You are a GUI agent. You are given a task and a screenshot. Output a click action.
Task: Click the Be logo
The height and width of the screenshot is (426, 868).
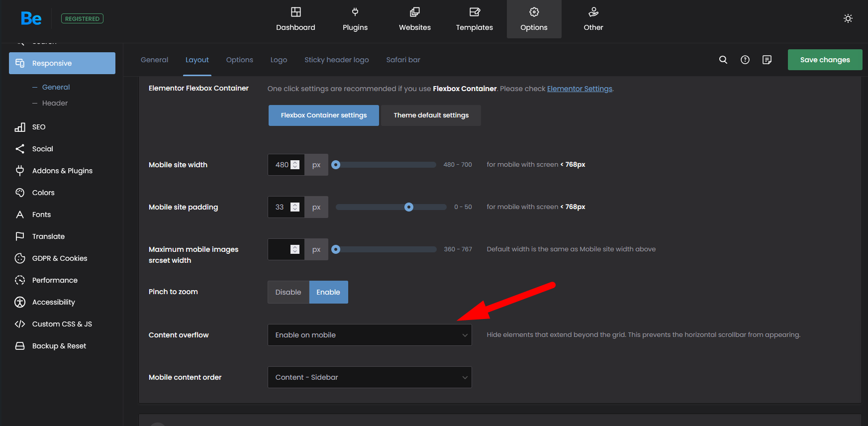pyautogui.click(x=31, y=18)
